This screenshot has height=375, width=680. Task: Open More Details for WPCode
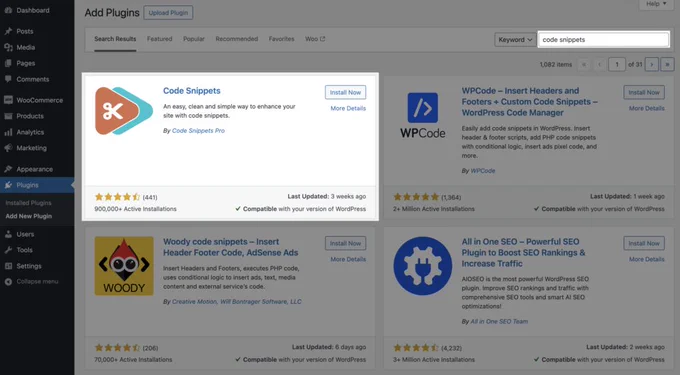(x=647, y=108)
